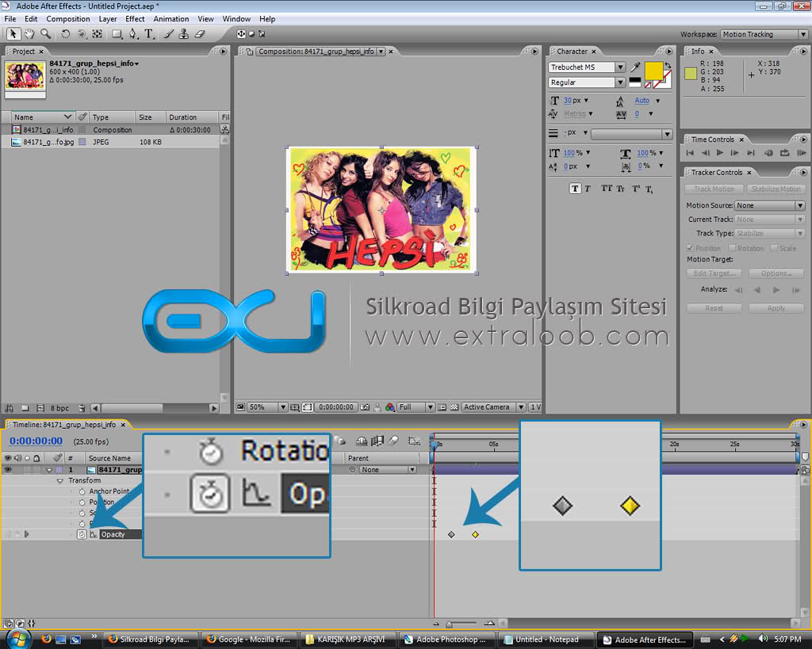This screenshot has width=812, height=649.
Task: Select the Hand tool
Action: point(29,34)
